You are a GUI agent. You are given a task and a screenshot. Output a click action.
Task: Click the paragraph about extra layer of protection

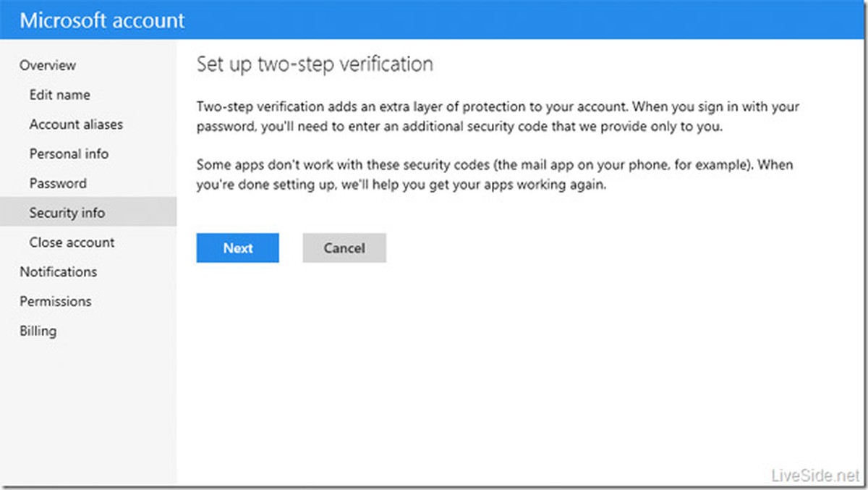[498, 116]
